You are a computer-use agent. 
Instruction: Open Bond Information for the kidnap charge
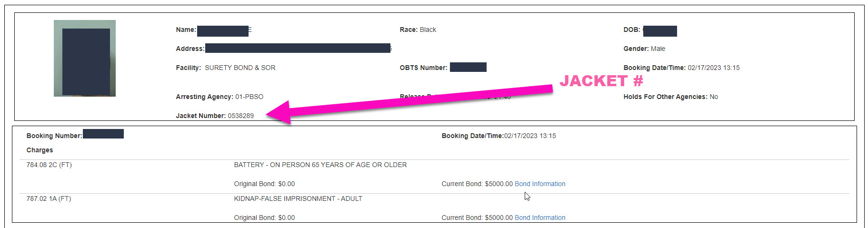point(540,218)
